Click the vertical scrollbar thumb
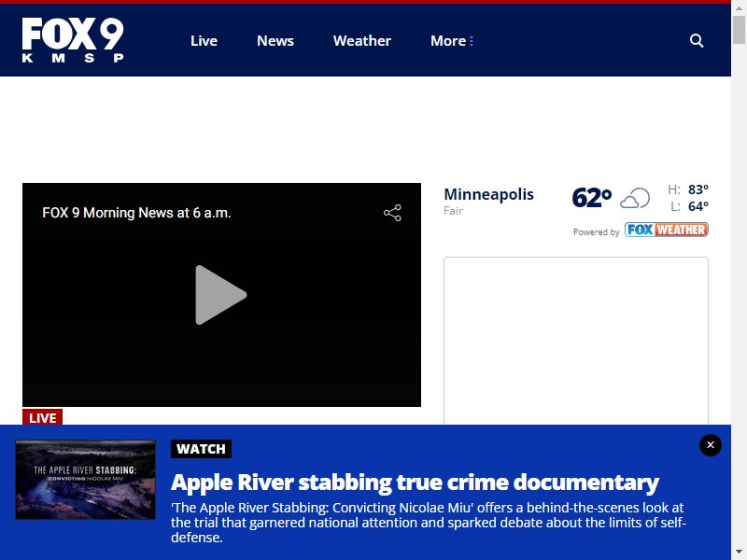The image size is (747, 560). click(739, 29)
